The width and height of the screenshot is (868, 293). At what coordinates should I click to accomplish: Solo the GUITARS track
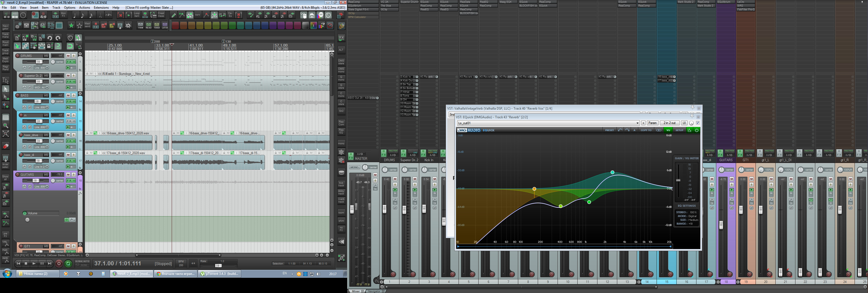point(74,175)
